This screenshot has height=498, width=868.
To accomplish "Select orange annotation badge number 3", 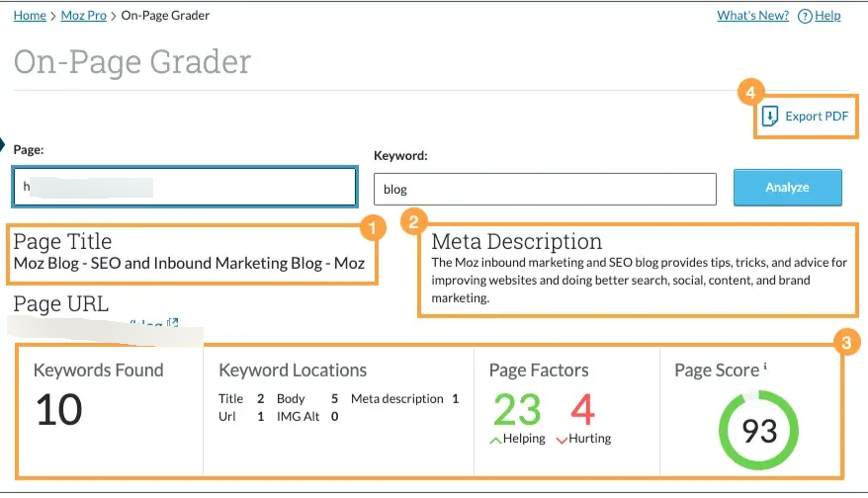I will [x=845, y=344].
